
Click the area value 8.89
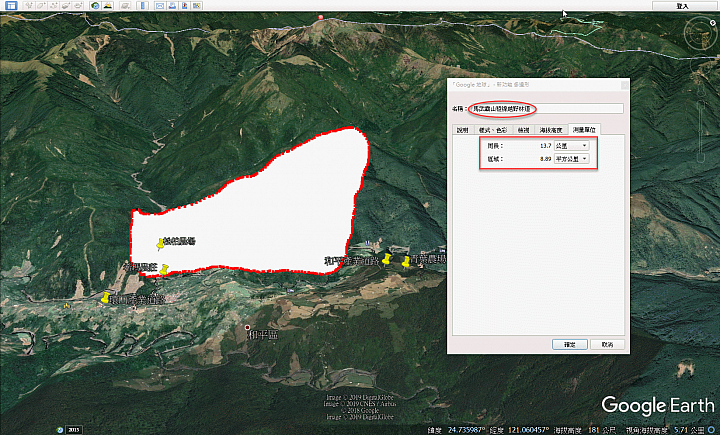tap(545, 159)
